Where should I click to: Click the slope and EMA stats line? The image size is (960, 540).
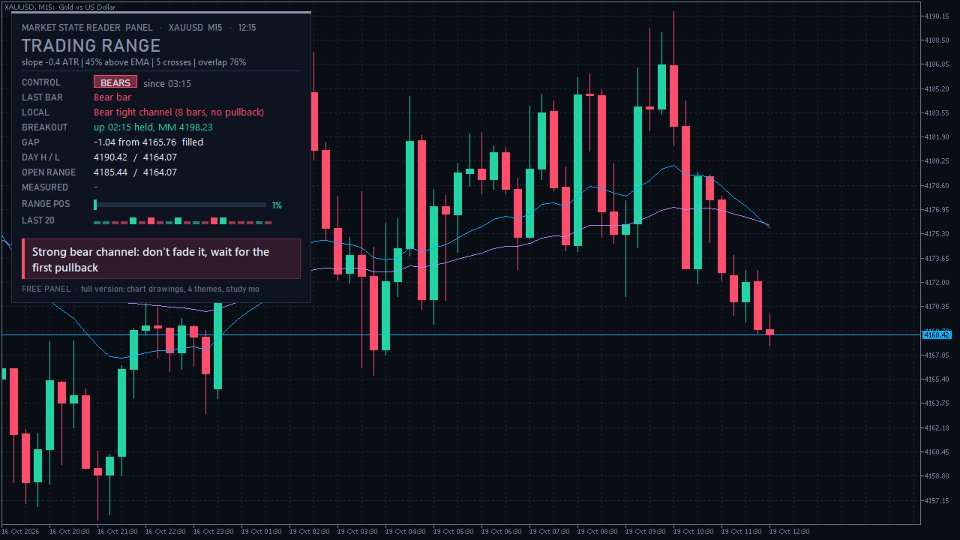tap(133, 62)
